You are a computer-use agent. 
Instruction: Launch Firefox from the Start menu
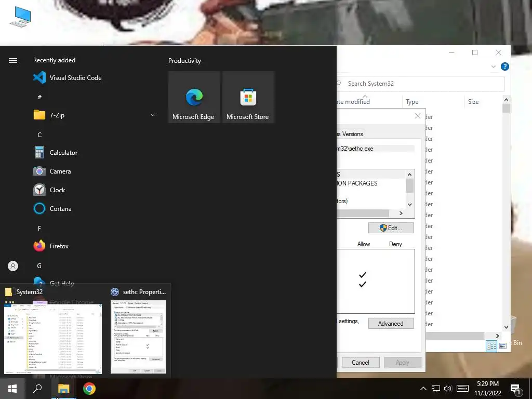[x=51, y=246]
